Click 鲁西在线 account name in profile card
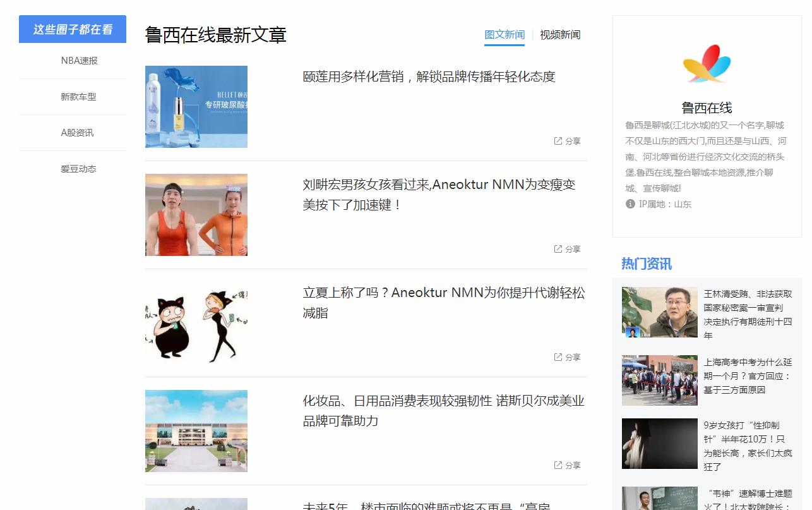This screenshot has width=812, height=510. (x=707, y=107)
